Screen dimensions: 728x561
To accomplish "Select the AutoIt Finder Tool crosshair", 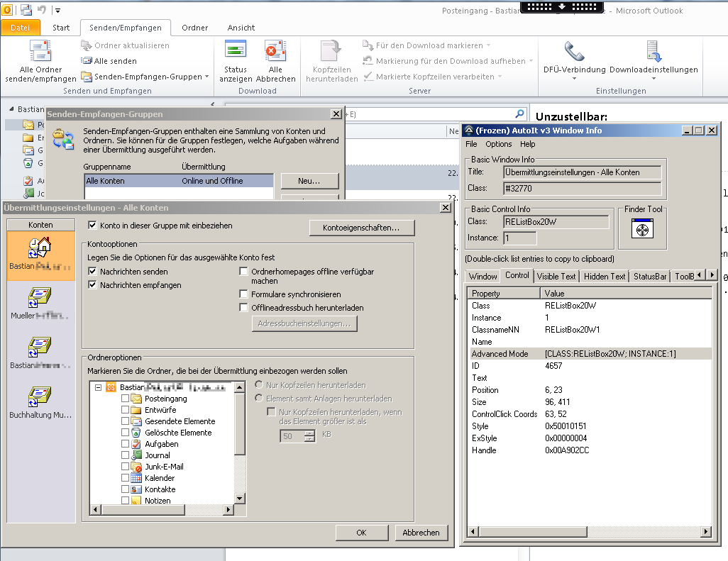I will 642,230.
